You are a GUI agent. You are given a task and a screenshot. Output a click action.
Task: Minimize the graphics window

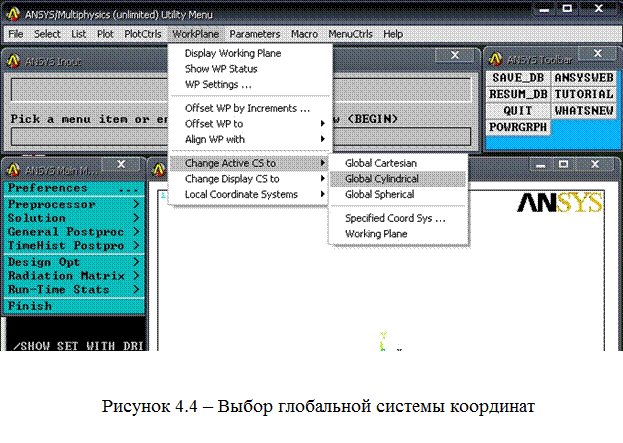[x=540, y=164]
